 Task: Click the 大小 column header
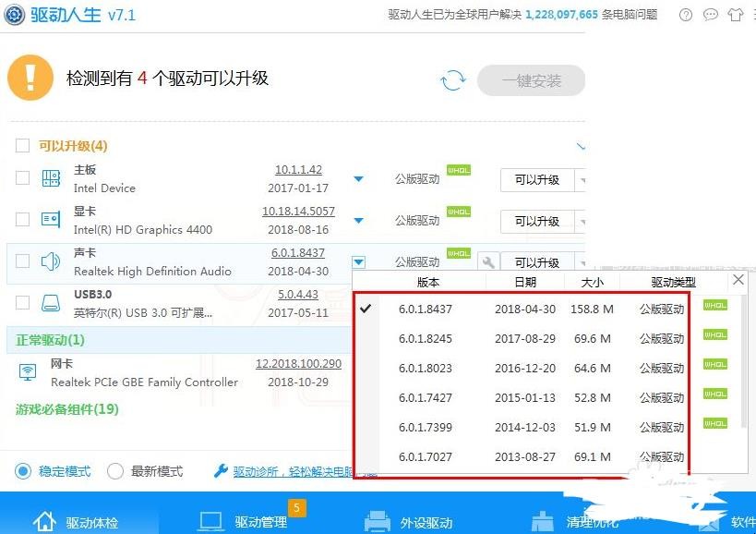(x=592, y=282)
